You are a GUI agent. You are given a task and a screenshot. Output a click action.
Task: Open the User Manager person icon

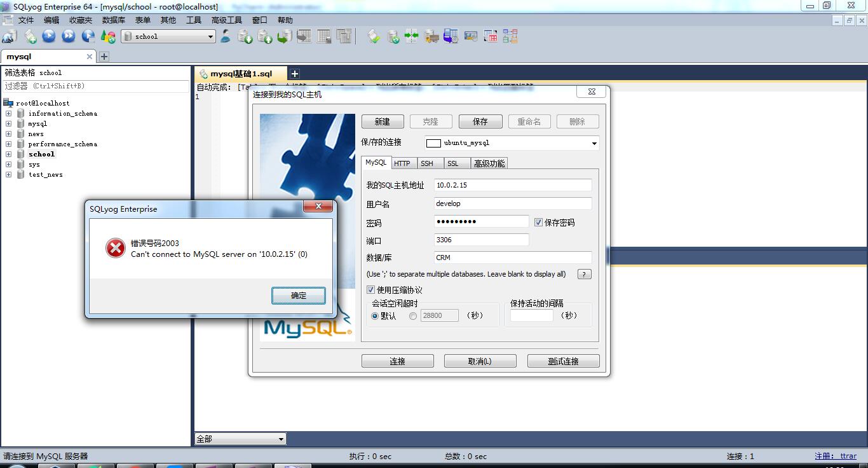(226, 37)
